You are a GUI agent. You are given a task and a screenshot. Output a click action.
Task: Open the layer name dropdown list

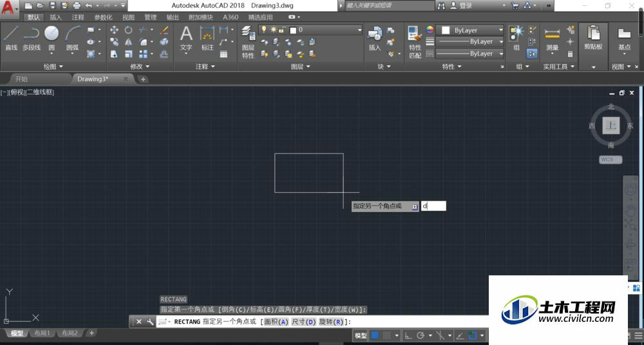tap(359, 30)
